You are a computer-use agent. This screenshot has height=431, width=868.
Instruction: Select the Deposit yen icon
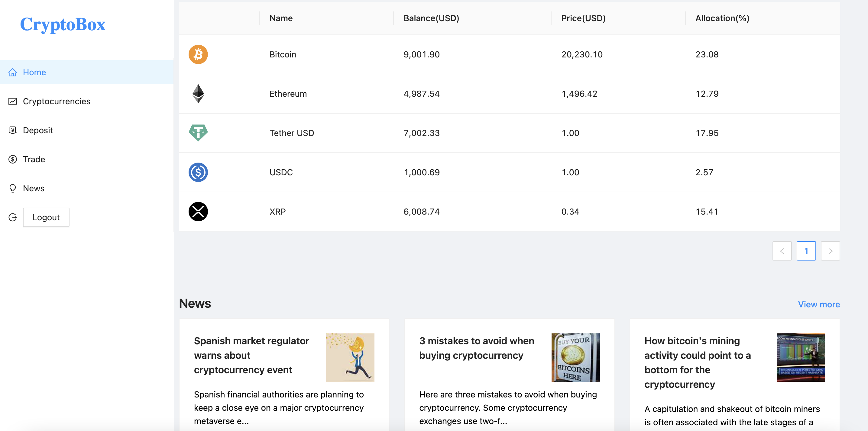[x=13, y=130]
